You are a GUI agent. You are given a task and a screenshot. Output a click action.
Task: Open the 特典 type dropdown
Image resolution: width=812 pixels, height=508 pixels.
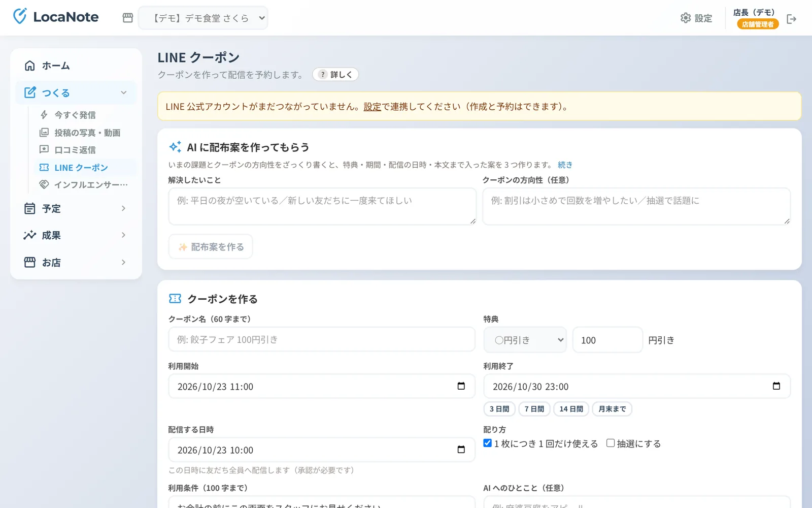coord(525,340)
